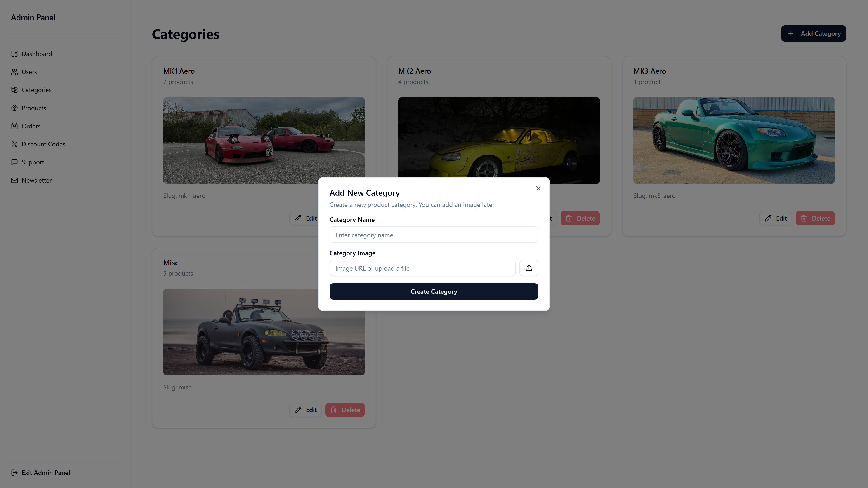Click the 'Slug: mk1-aero' text

coord(184,196)
